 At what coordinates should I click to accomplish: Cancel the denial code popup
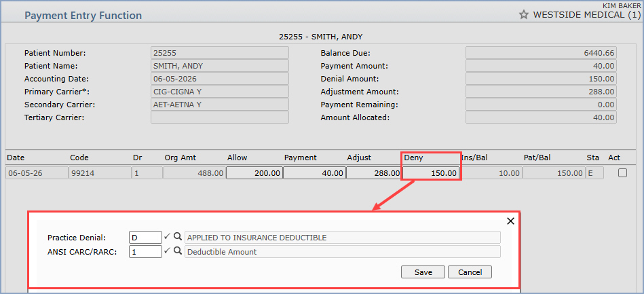tap(470, 272)
